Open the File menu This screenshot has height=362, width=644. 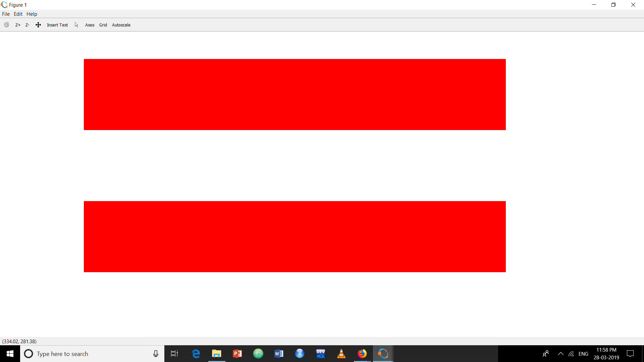tap(5, 14)
